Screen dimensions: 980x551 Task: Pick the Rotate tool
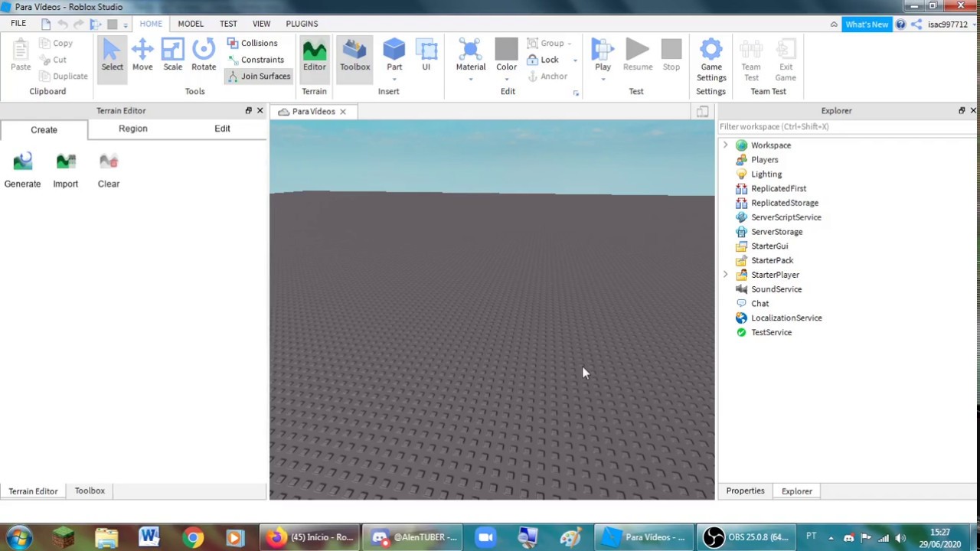coord(204,55)
